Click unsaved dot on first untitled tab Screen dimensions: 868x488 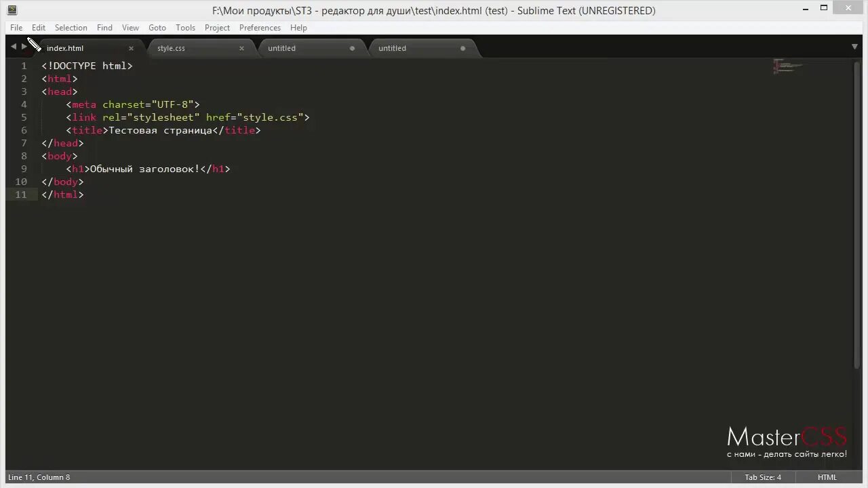click(x=352, y=48)
